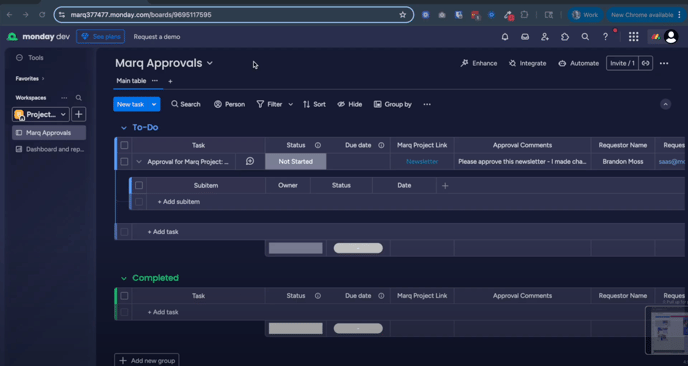Reload the page with browser refresh
This screenshot has width=688, height=366.
point(42,15)
